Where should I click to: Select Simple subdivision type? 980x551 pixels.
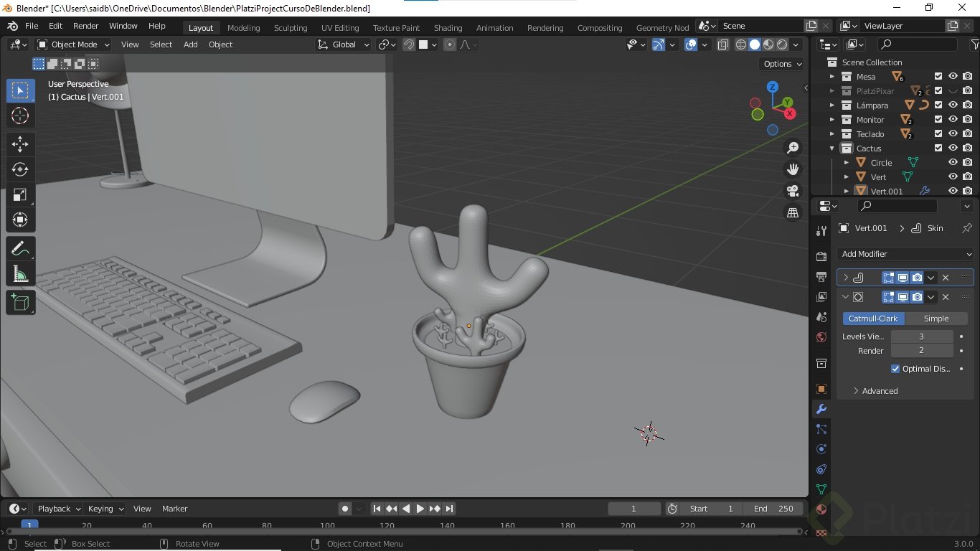(936, 319)
